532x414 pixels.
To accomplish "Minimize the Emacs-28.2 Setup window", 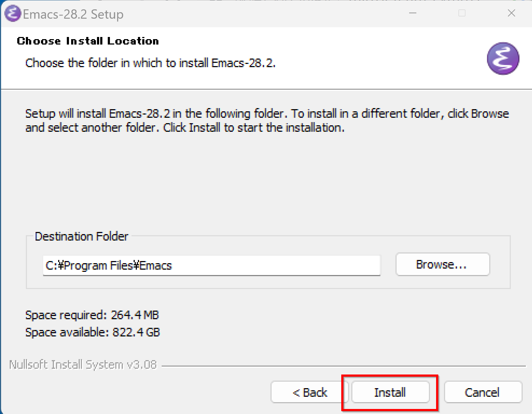I will click(413, 13).
